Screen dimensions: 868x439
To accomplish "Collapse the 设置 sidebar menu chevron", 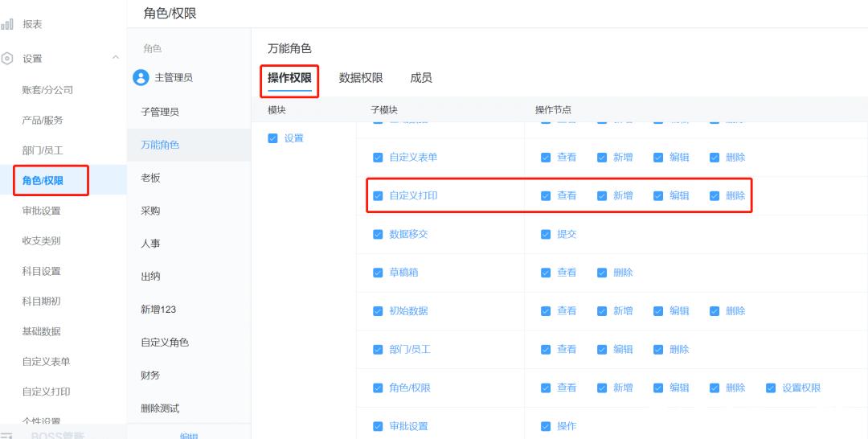I will point(116,57).
